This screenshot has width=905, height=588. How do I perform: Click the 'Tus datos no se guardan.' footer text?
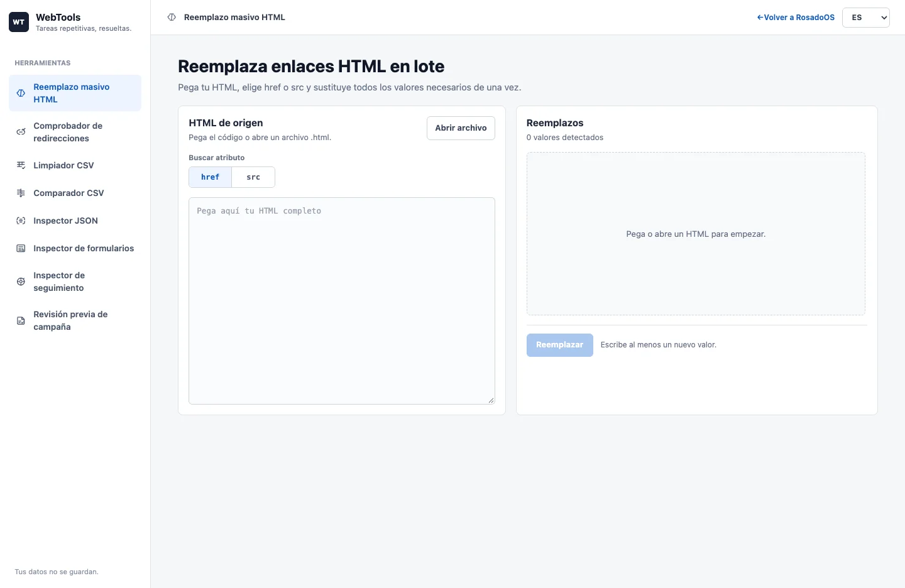[57, 572]
